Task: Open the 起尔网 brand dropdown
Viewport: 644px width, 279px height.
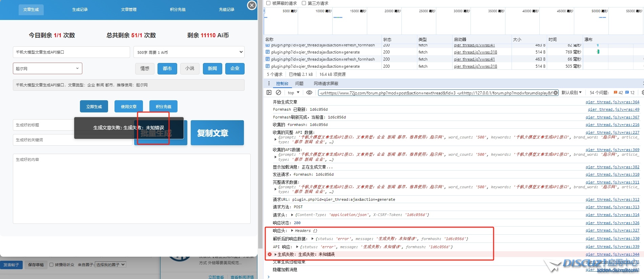Action: [x=47, y=68]
